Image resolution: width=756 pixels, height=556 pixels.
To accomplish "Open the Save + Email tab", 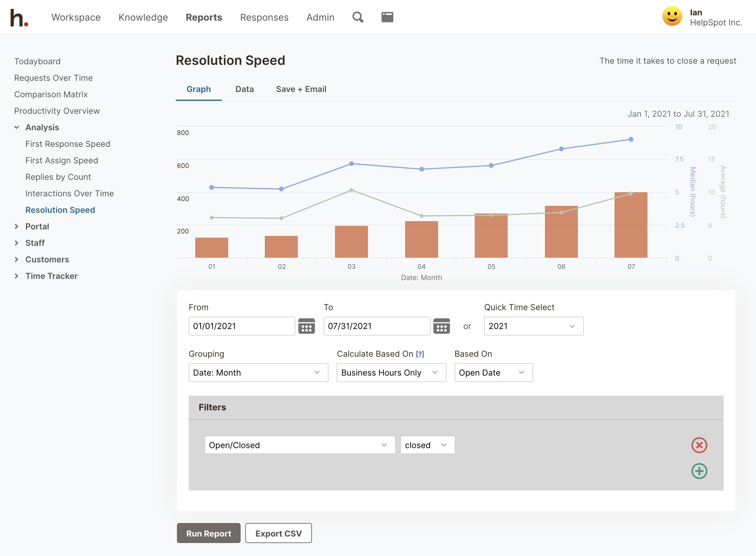I will pyautogui.click(x=301, y=89).
